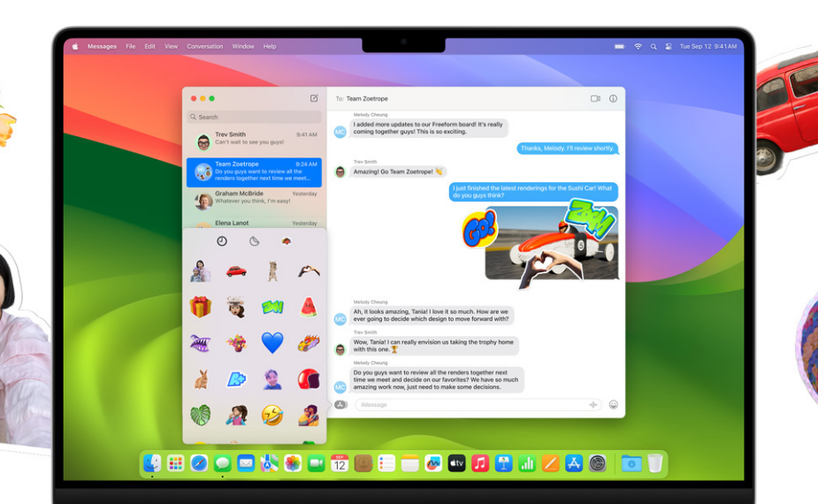818x504 pixels.
Task: Choose the flower bouquet sticker
Action: point(236,343)
